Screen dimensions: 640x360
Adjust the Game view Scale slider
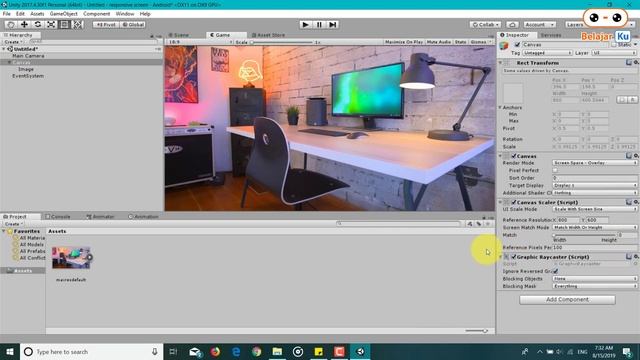coord(282,42)
